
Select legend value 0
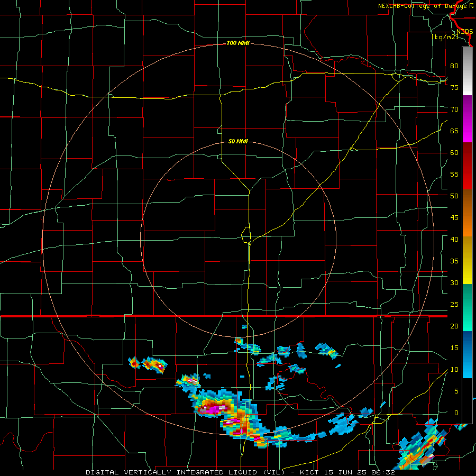[456, 413]
